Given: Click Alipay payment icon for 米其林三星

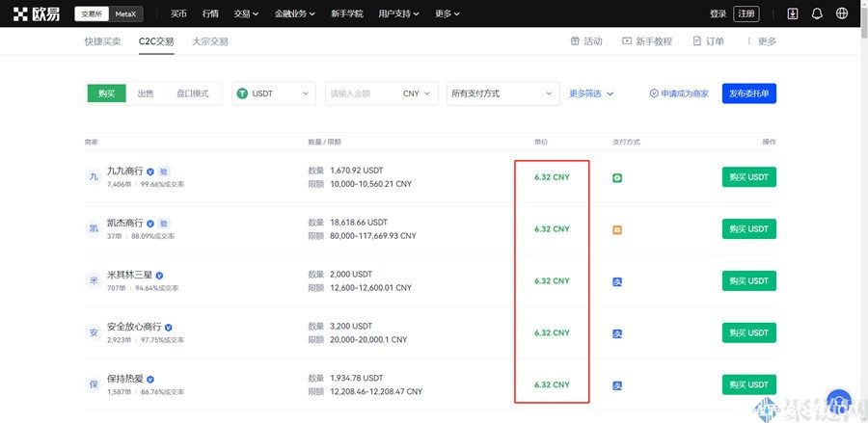Looking at the screenshot, I should (x=617, y=281).
